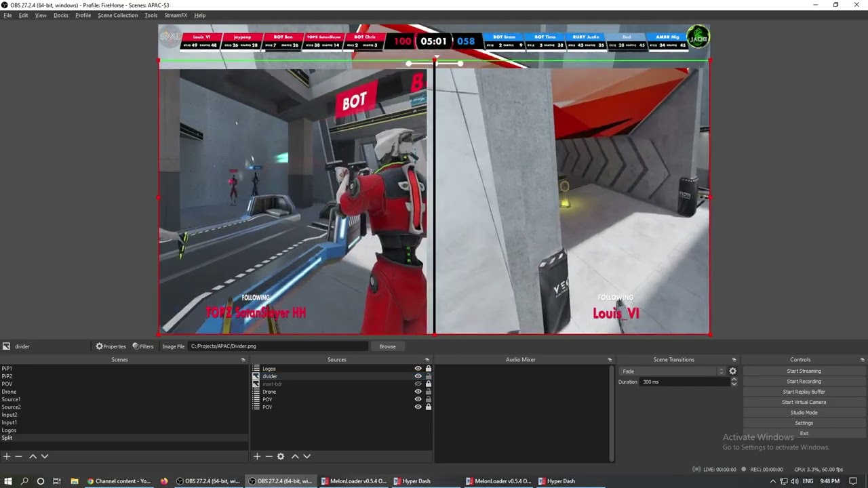This screenshot has height=488, width=868.
Task: Open the Windows Start menu
Action: point(8,481)
